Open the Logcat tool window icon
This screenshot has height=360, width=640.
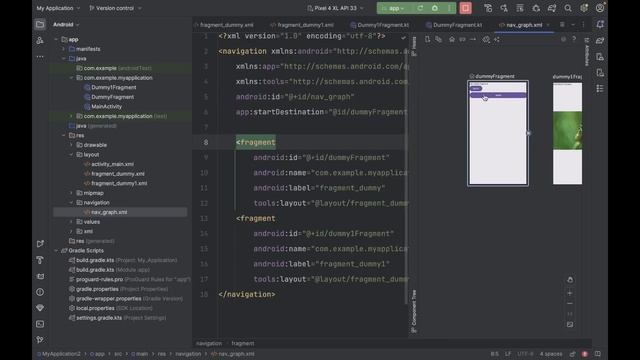(x=40, y=276)
